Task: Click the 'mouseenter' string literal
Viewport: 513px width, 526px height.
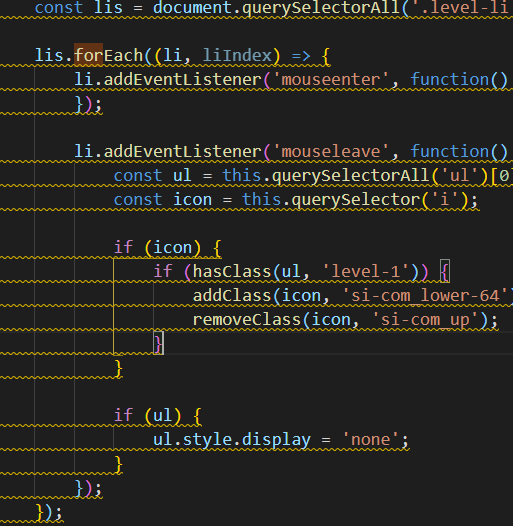Action: [331, 80]
